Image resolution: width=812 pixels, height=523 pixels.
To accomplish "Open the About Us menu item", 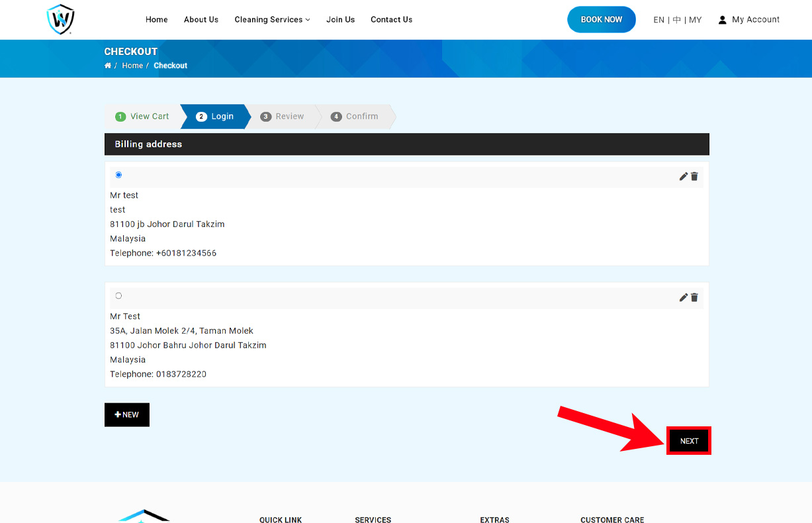I will (201, 20).
